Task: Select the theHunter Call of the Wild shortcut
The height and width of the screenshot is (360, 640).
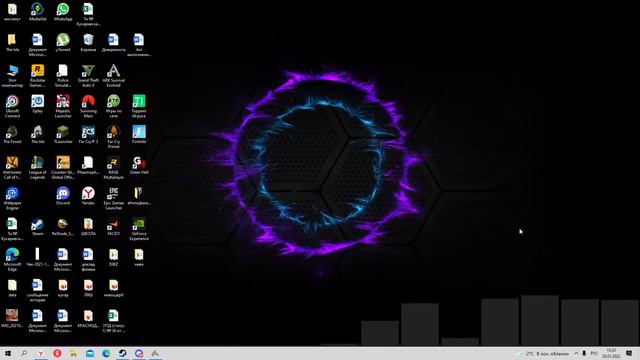Action: point(12,167)
